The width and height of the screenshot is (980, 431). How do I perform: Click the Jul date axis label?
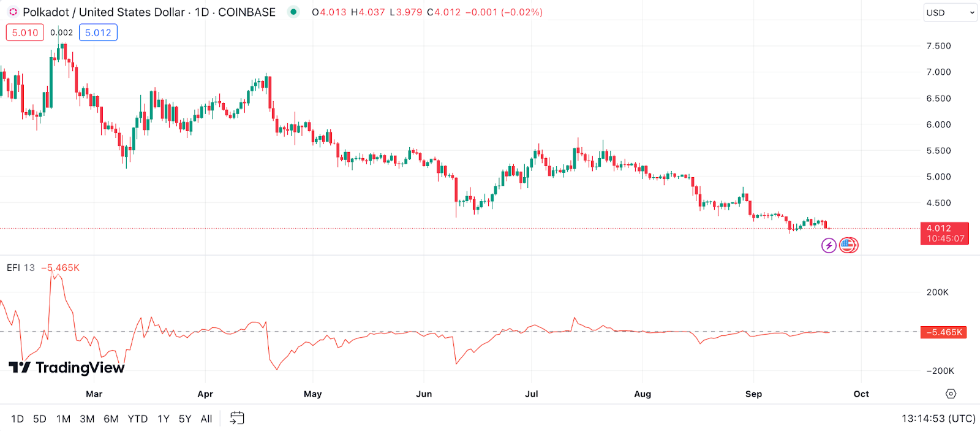point(532,394)
